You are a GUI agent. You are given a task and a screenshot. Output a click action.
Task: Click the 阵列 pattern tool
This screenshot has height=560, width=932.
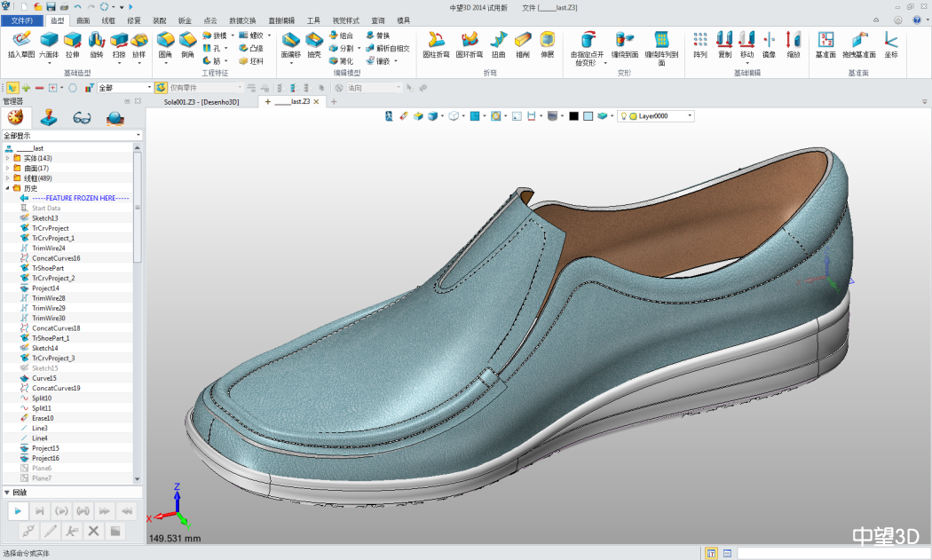(x=700, y=40)
